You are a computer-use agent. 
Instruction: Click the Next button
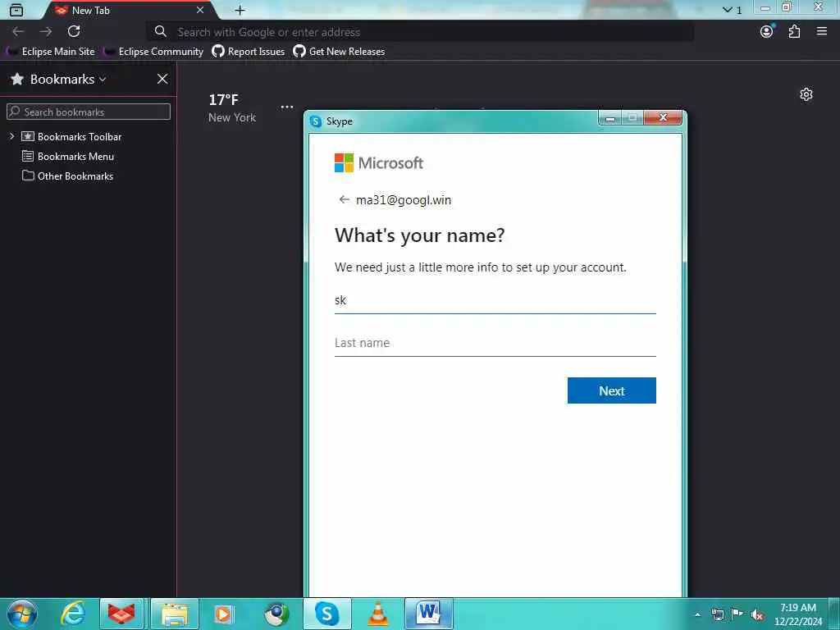[x=612, y=390]
